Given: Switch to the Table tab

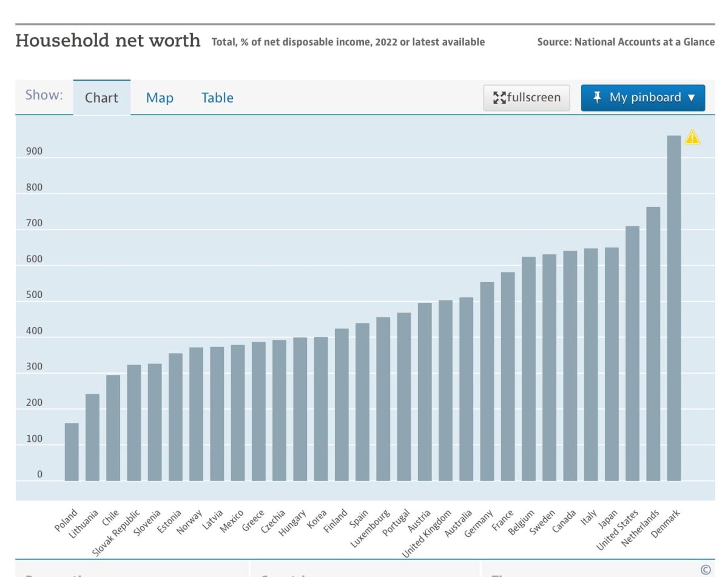Looking at the screenshot, I should 217,98.
